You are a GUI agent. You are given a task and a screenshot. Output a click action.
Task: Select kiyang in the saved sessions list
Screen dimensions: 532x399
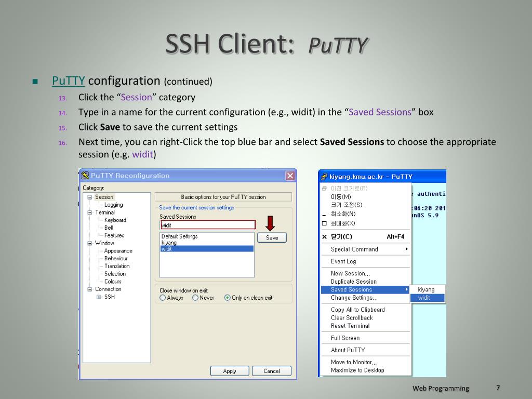[207, 243]
